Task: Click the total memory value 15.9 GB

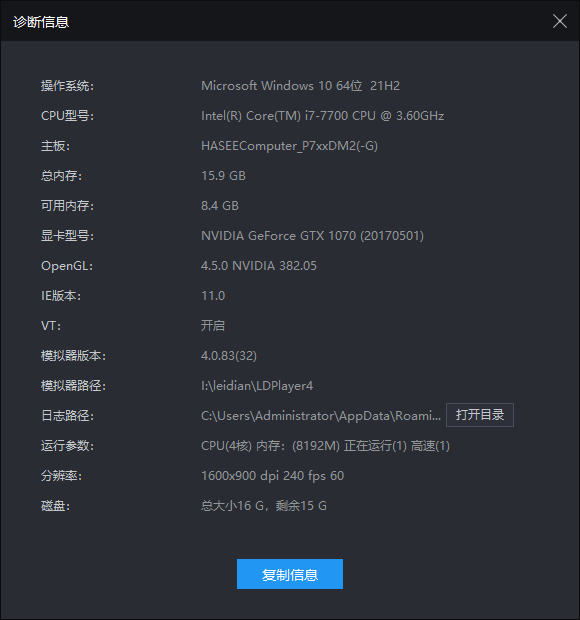Action: coord(223,176)
